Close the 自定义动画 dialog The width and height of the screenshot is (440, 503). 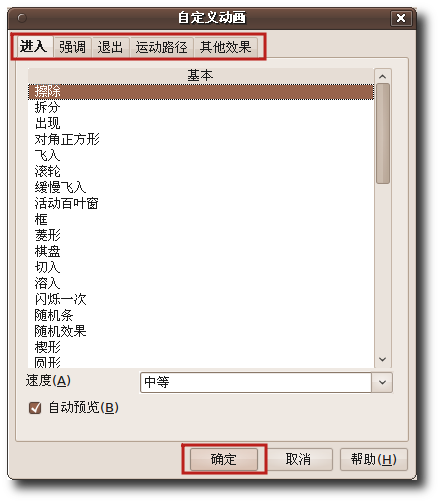pyautogui.click(x=401, y=18)
